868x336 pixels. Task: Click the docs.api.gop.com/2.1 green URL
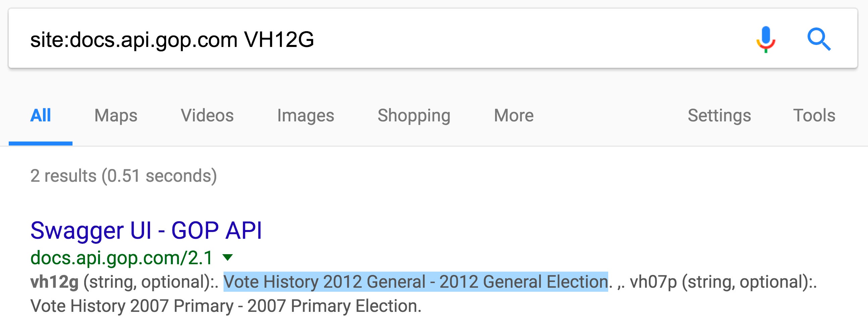point(122,258)
